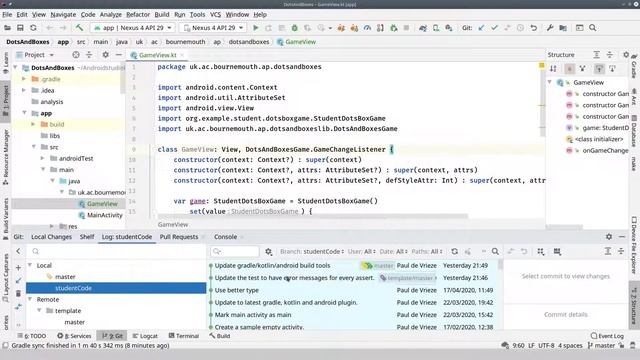Click the branches search field
The width and height of the screenshot is (640, 360).
tap(116, 251)
